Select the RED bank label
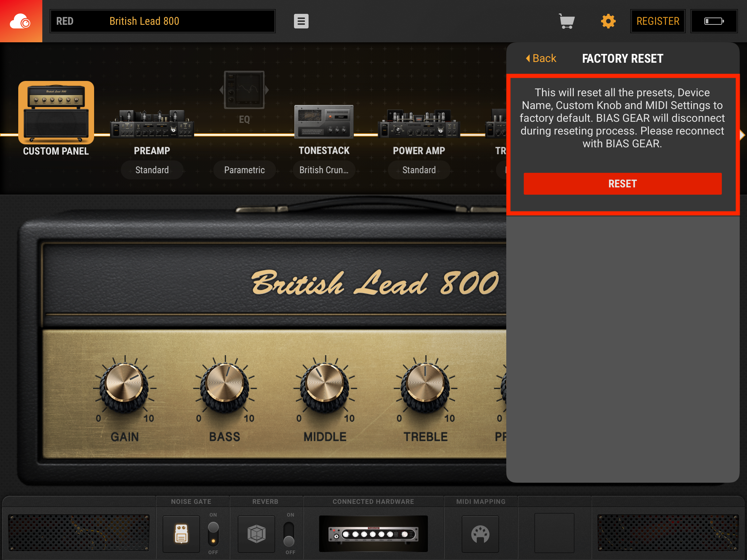The width and height of the screenshot is (747, 560). (x=65, y=21)
